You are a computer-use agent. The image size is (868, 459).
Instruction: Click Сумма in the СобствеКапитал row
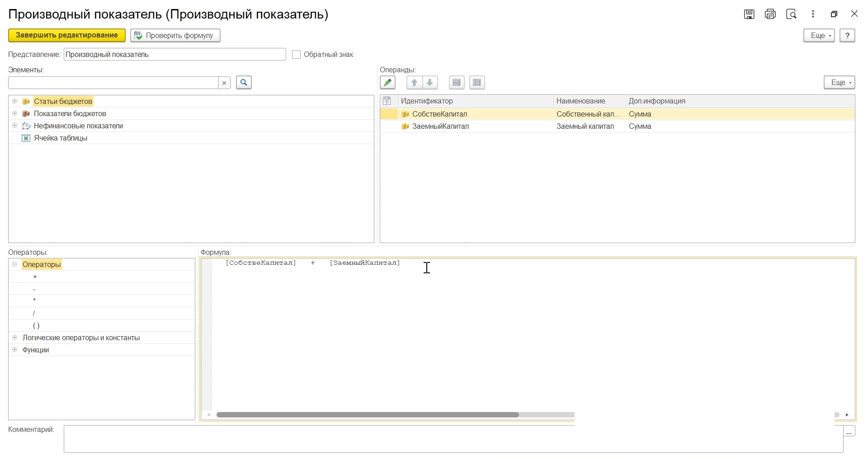tap(640, 114)
